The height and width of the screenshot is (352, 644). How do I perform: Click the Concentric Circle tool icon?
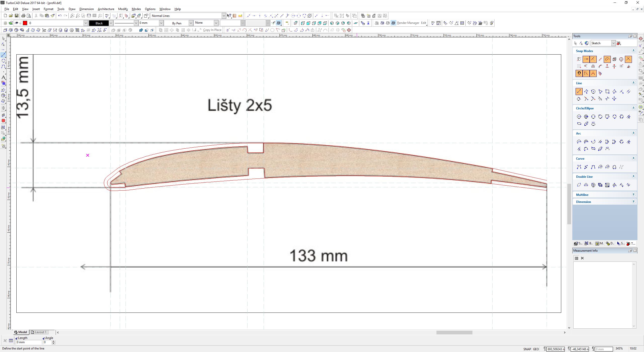click(586, 117)
